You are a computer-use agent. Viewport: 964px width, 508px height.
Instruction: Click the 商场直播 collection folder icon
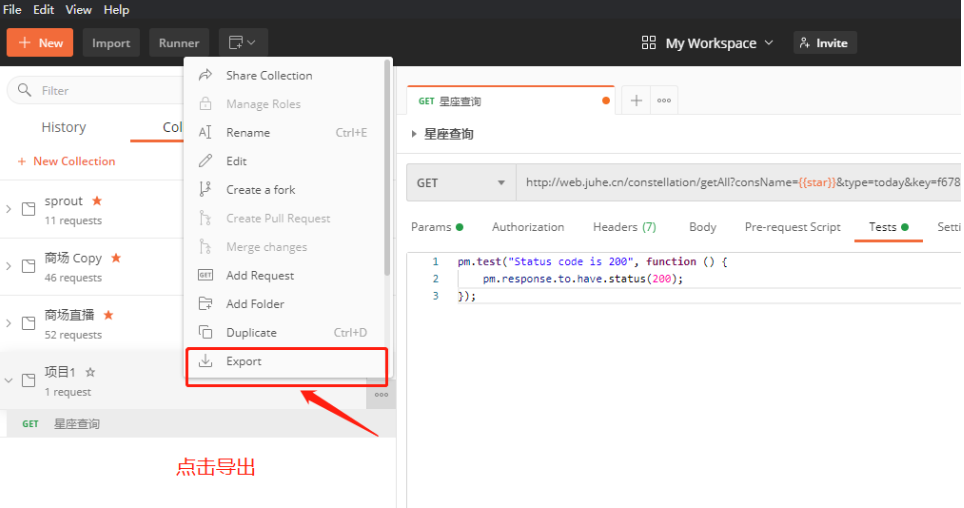(x=28, y=323)
